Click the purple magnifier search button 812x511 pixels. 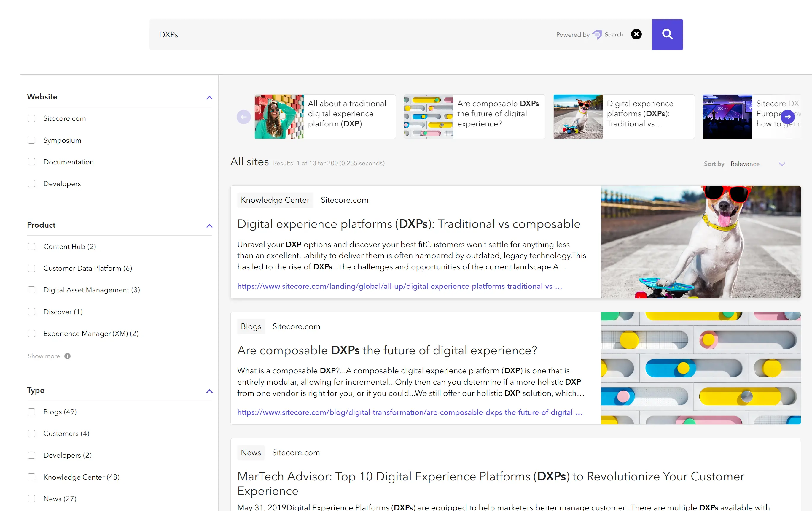coord(667,34)
